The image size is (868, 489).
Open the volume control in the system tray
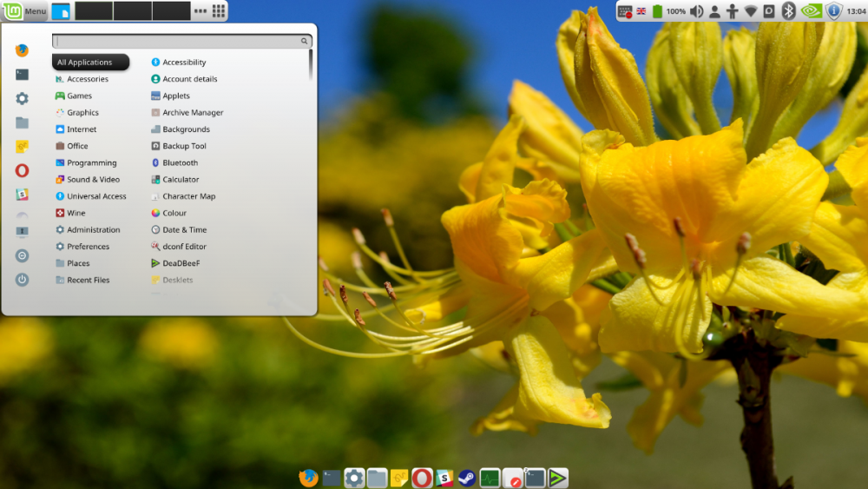point(699,11)
